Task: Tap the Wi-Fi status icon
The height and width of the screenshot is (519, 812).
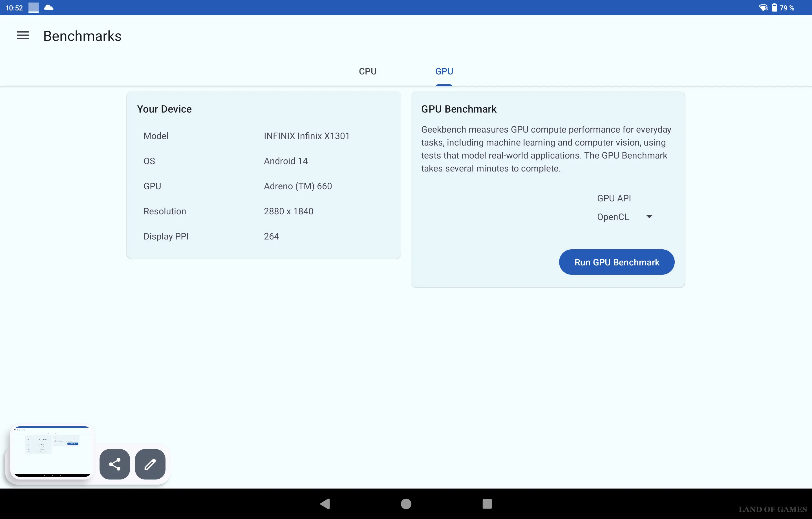Action: tap(763, 7)
